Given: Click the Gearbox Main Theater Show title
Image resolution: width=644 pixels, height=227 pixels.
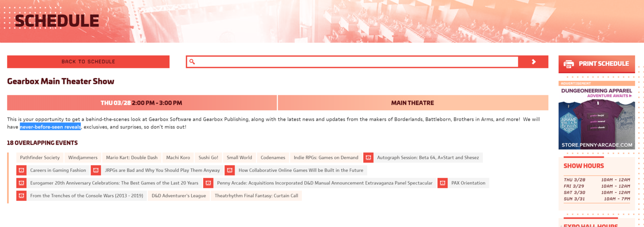Looking at the screenshot, I should click(x=61, y=81).
